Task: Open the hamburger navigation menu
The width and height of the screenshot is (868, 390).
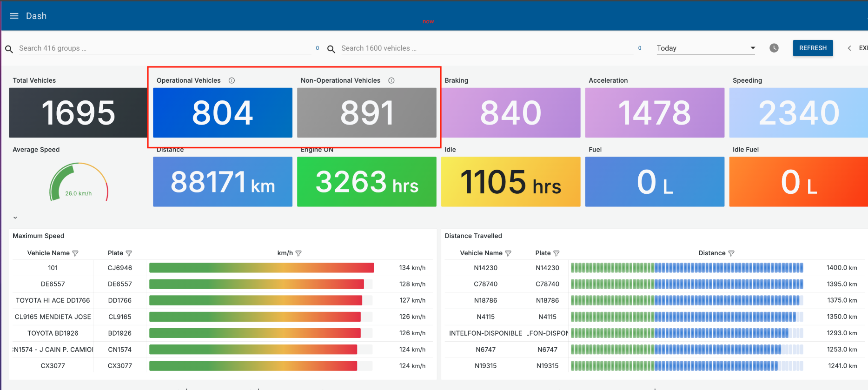Action: click(14, 16)
